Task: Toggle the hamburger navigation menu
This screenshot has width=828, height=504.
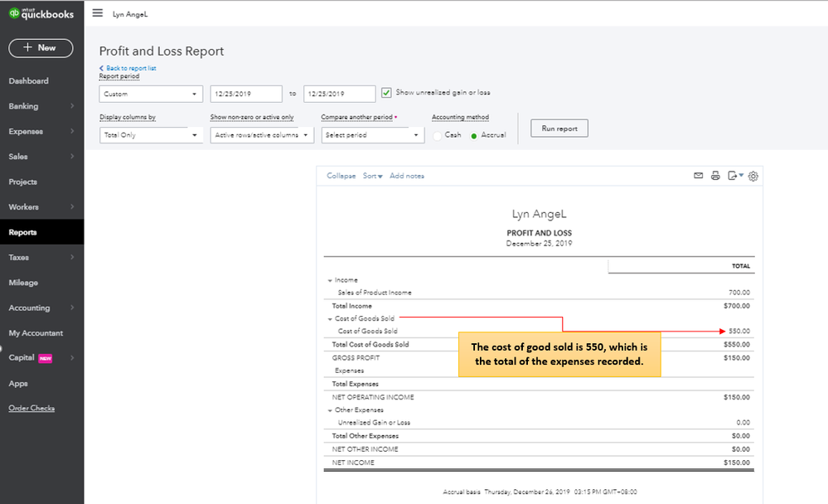Action: pyautogui.click(x=98, y=12)
